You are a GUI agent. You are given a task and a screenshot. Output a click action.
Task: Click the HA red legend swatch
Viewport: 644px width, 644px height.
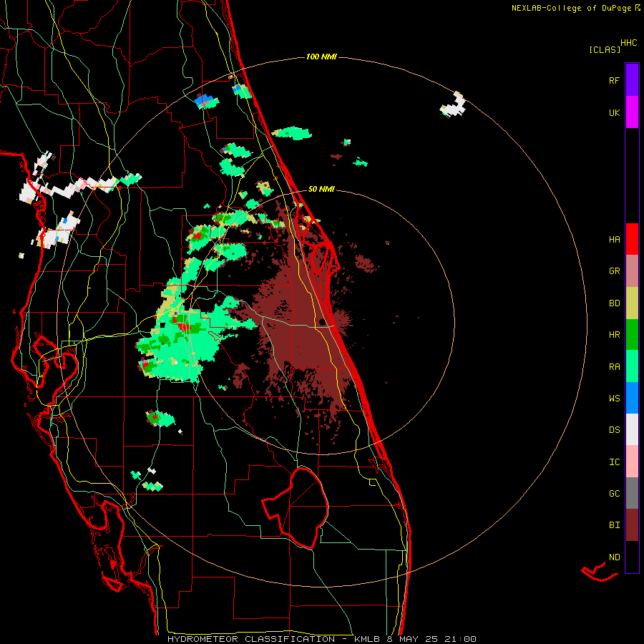[x=632, y=239]
